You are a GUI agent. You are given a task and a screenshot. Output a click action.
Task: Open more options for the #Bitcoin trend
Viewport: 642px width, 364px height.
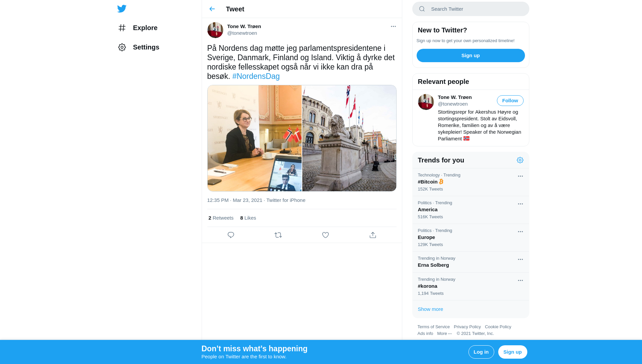[x=520, y=176]
